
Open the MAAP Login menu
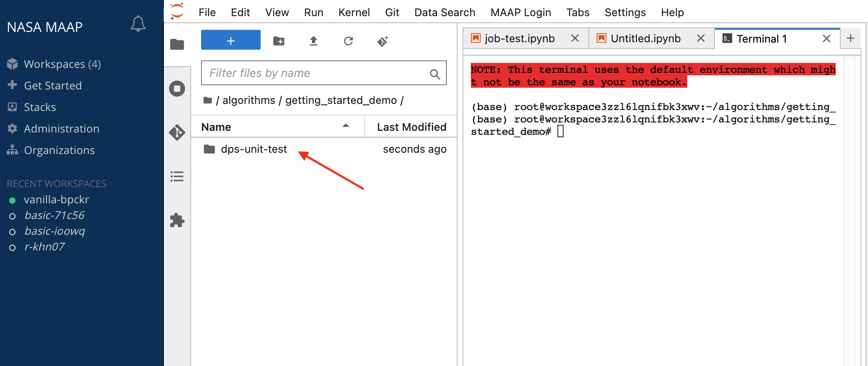point(521,12)
